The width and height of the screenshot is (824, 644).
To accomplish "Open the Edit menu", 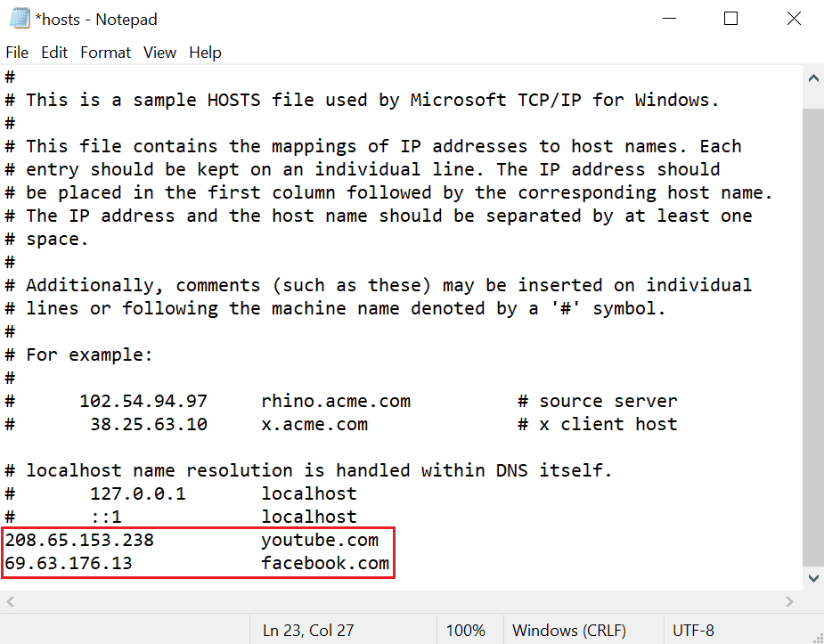I will click(54, 53).
